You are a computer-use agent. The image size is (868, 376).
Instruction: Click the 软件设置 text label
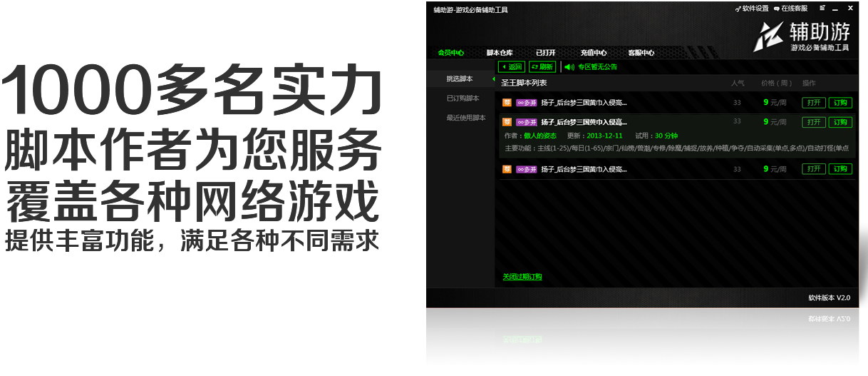pos(755,9)
